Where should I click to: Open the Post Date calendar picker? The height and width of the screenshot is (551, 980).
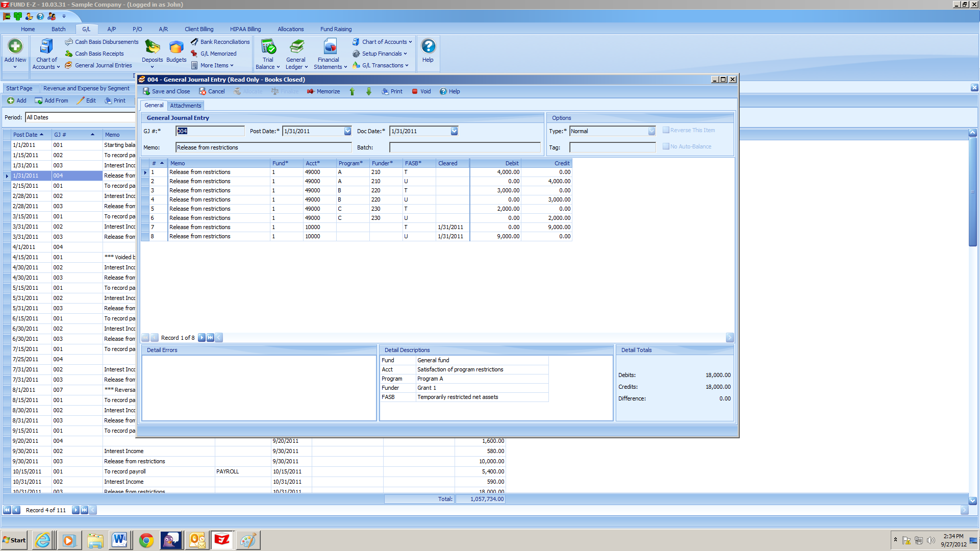[x=347, y=131]
